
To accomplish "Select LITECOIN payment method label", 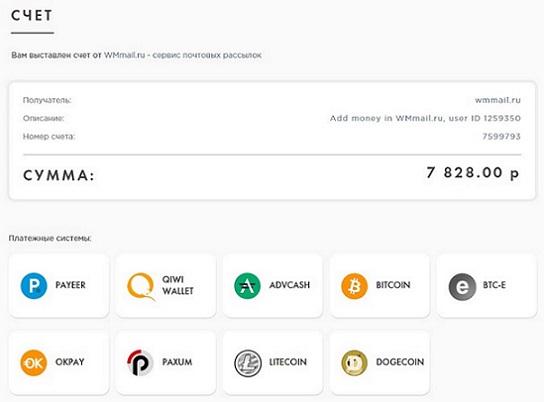I will tap(288, 362).
